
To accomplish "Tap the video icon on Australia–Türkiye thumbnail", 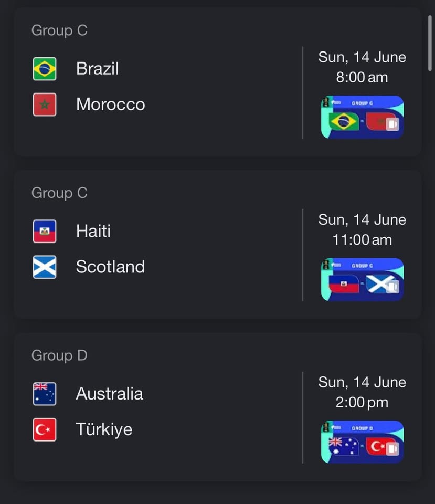I will (x=392, y=449).
